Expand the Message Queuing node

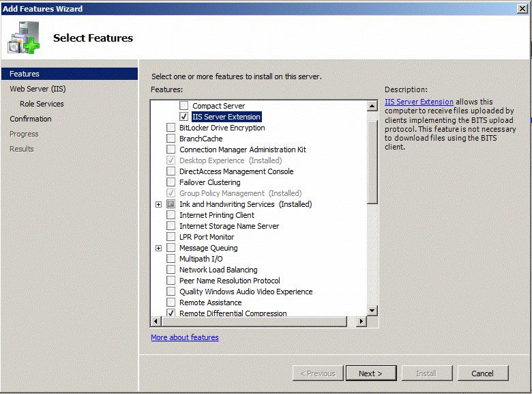click(x=158, y=248)
